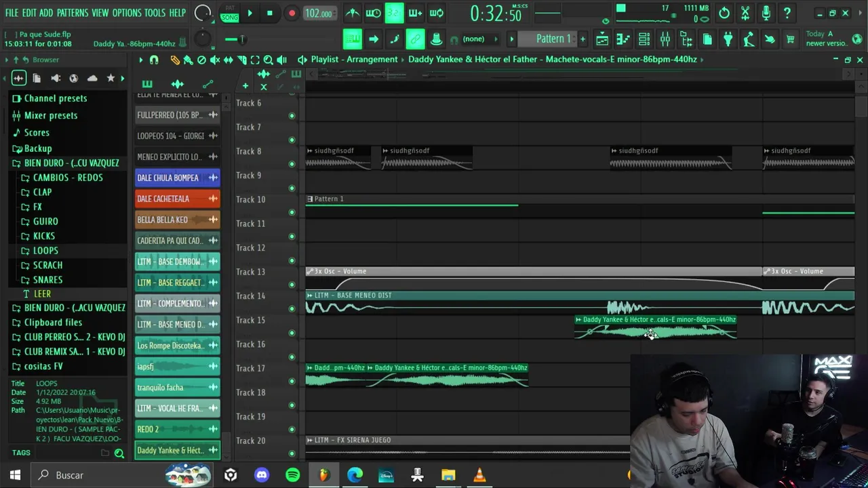Toggle the loop recording button
Image resolution: width=868 pixels, height=488 pixels.
[437, 13]
